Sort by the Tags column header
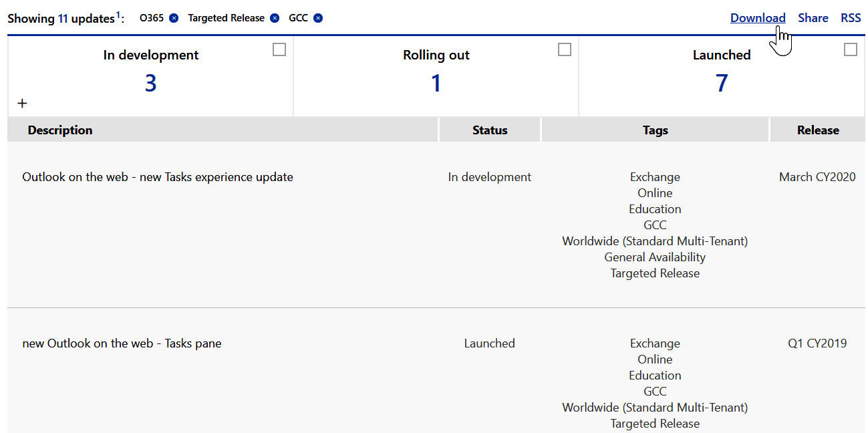868x433 pixels. coord(656,130)
